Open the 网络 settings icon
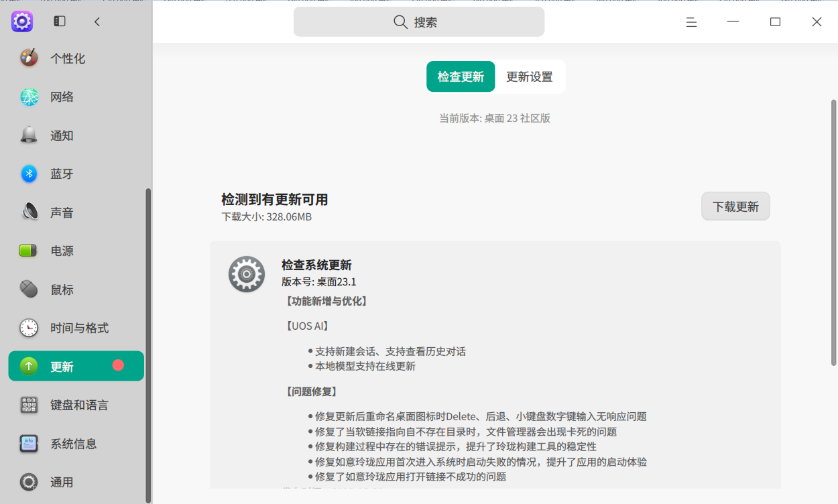The height and width of the screenshot is (504, 838). [x=29, y=97]
